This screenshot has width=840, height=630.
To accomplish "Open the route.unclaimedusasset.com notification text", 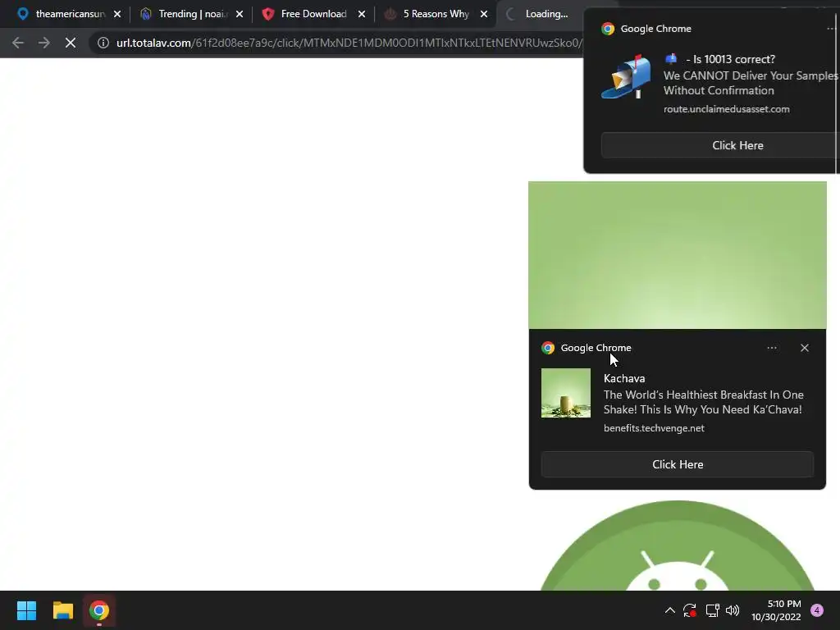I will [x=726, y=109].
